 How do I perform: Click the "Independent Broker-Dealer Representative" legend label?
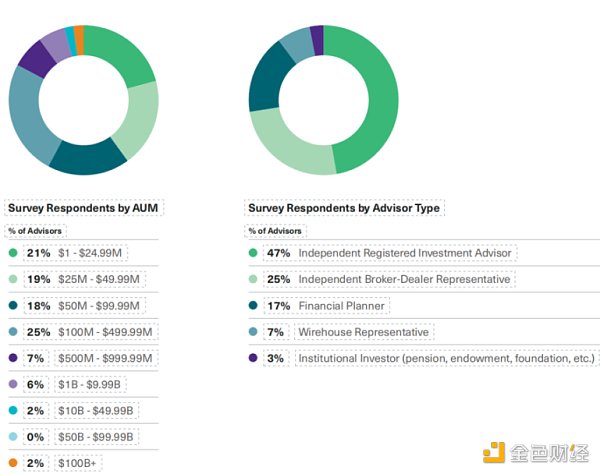404,279
